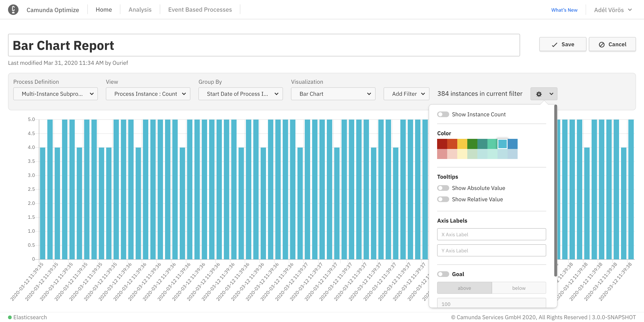Screen dimensions: 644x322
Task: Go to the Analysis tab
Action: point(140,10)
